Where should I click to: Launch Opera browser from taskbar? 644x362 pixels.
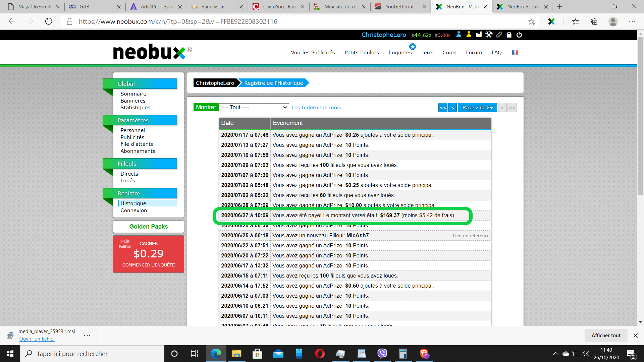click(x=320, y=354)
